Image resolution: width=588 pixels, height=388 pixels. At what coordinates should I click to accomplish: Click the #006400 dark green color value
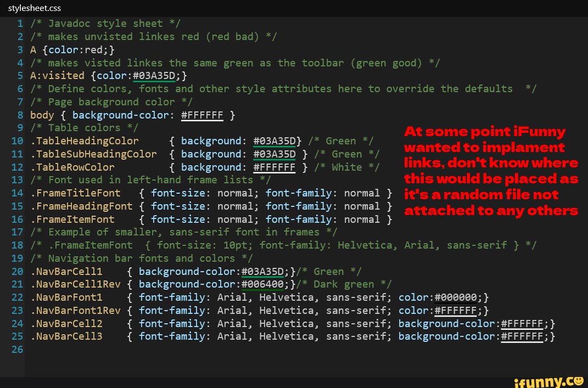coord(262,284)
